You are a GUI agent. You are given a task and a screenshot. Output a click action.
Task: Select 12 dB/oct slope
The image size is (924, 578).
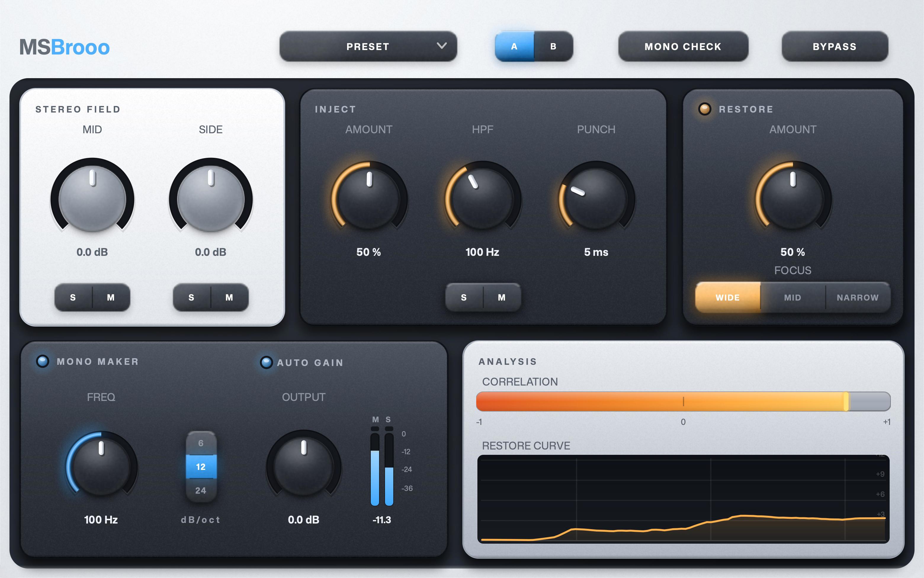[x=201, y=467]
